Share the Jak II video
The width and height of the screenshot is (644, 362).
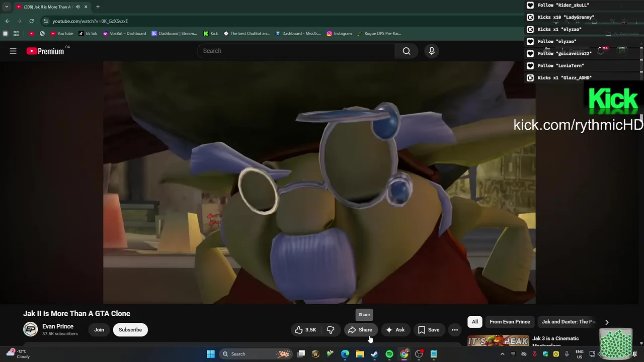click(x=360, y=330)
